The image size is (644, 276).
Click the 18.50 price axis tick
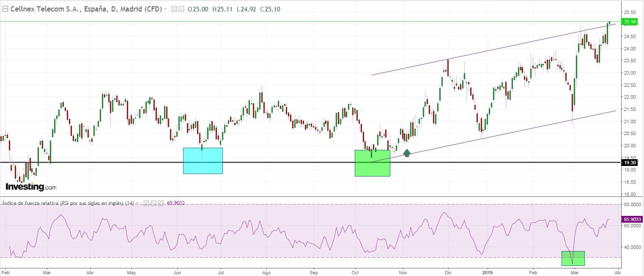click(x=630, y=182)
